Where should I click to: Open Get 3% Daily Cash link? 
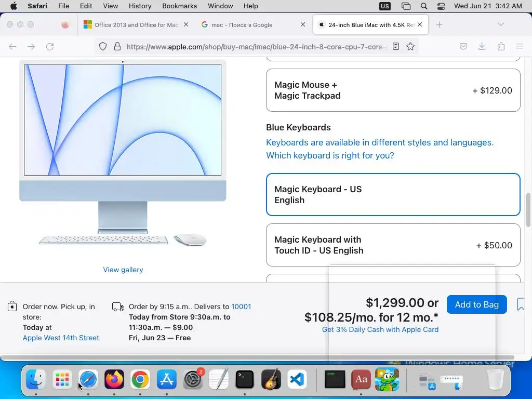380,329
